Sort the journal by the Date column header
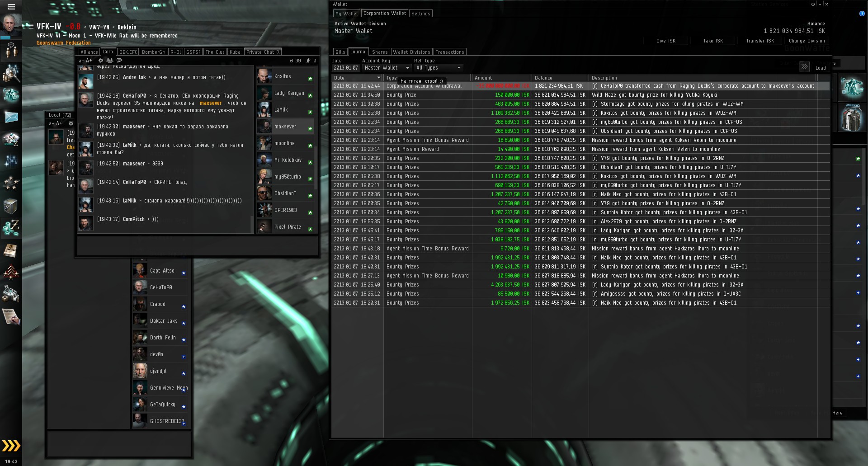Screen dimensions: 868x466 pyautogui.click(x=357, y=78)
